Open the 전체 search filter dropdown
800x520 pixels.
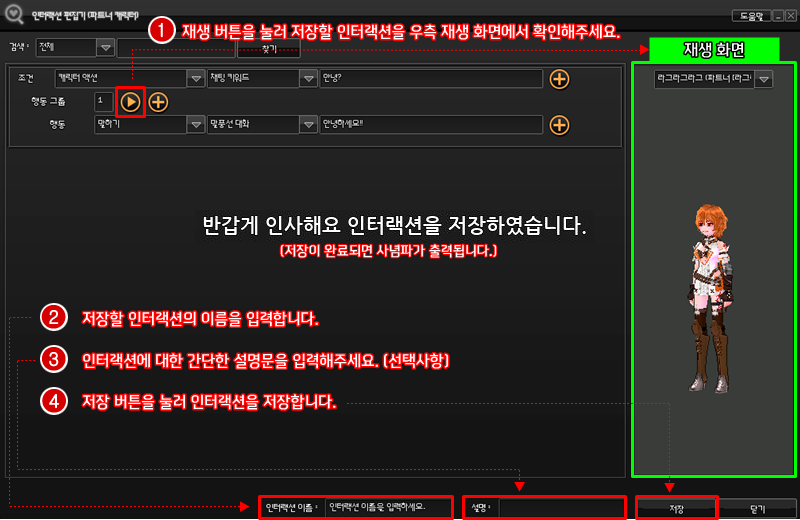pos(105,47)
